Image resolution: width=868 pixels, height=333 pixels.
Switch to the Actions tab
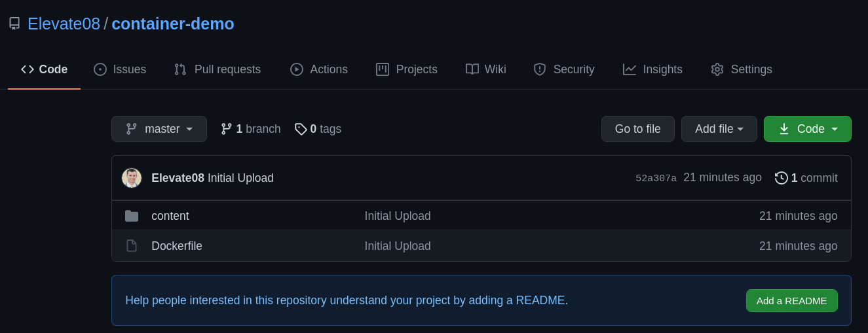pyautogui.click(x=319, y=69)
